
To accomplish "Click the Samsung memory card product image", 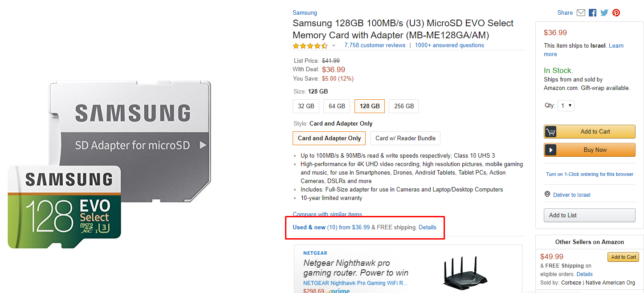I will pyautogui.click(x=109, y=165).
